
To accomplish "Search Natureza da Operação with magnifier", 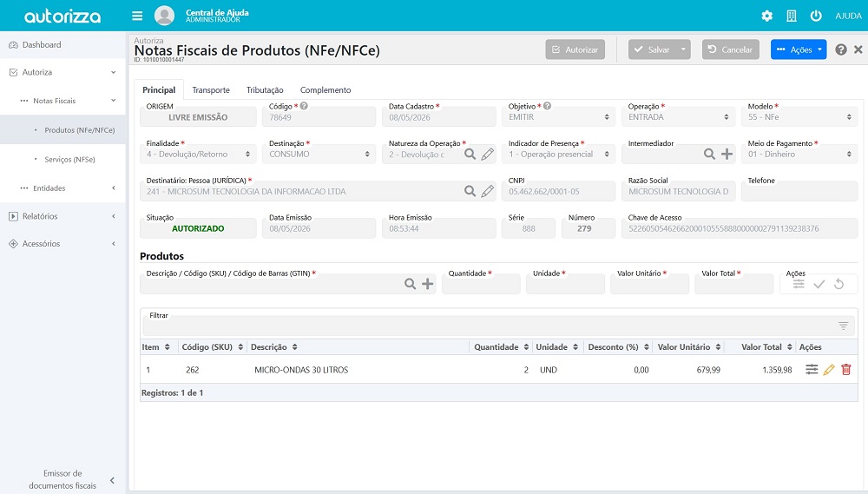I will coord(470,154).
